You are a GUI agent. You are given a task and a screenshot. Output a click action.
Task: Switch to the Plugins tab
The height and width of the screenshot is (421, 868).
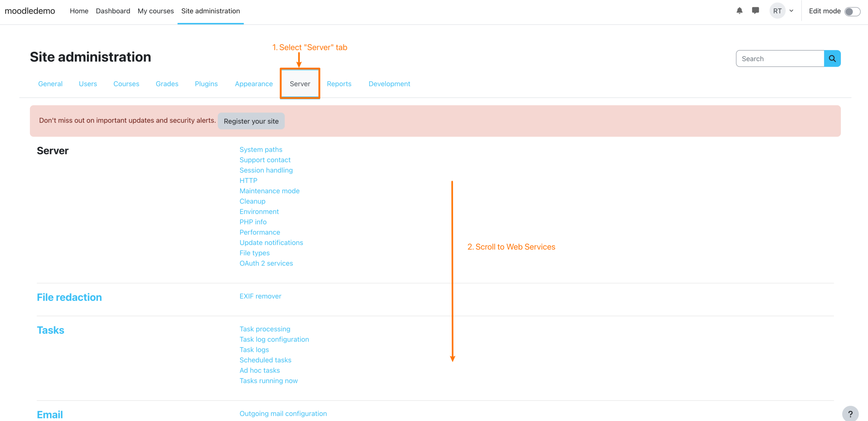206,84
